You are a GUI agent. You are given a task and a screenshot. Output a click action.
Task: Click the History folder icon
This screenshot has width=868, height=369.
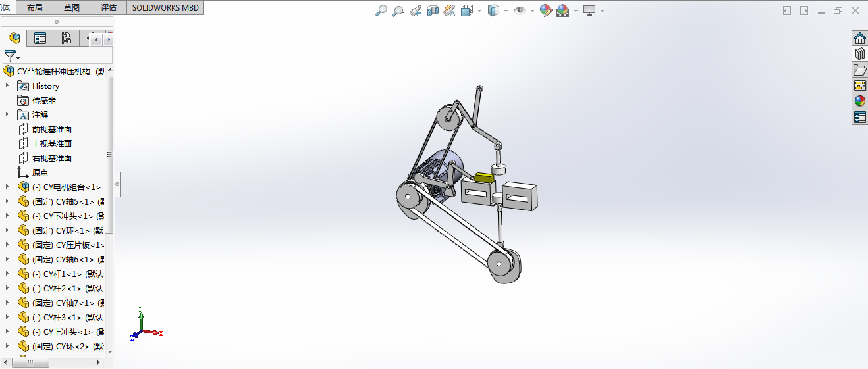[24, 86]
